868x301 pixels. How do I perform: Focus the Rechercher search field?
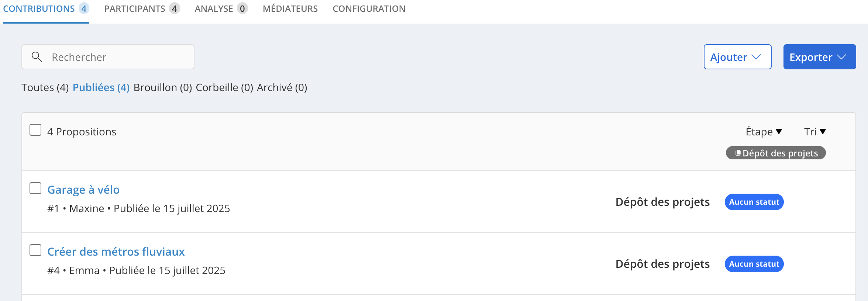[108, 57]
